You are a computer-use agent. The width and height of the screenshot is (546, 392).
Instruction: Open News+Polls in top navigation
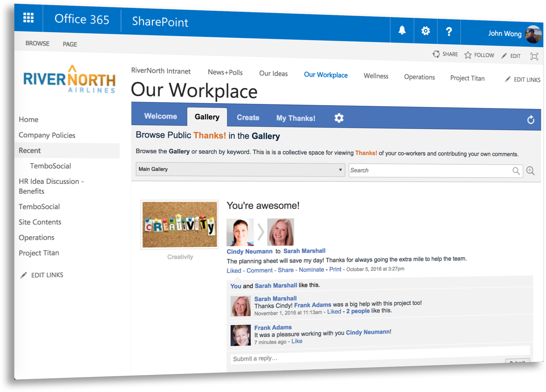pyautogui.click(x=225, y=72)
